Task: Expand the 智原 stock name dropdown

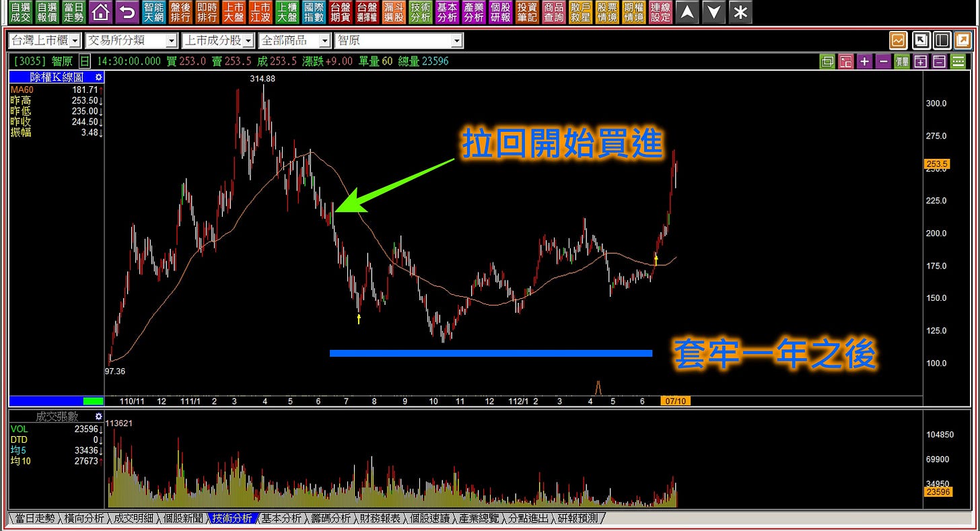Action: click(x=457, y=41)
